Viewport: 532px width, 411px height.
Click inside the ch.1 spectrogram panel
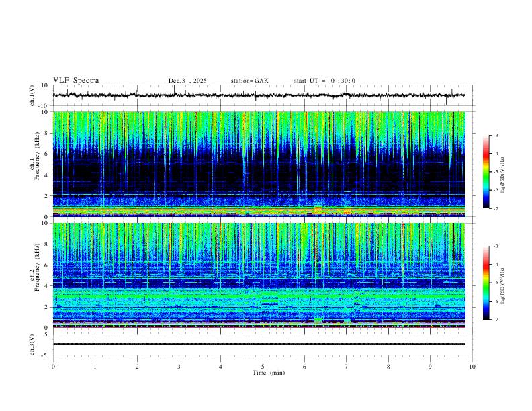[259, 164]
